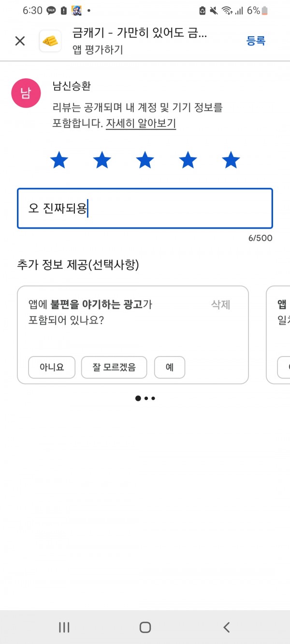Screen dimensions: 290x644
Task: Select the second star rating
Action: click(102, 160)
